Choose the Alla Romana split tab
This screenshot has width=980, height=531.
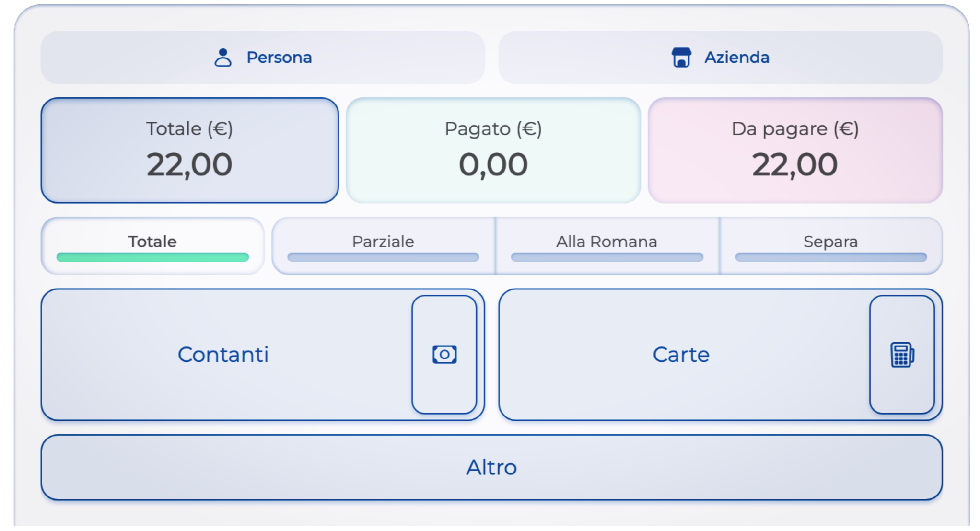point(607,241)
